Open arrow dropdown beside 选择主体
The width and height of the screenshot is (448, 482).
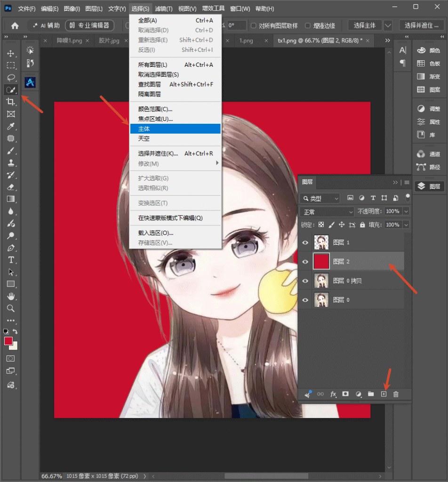(388, 25)
